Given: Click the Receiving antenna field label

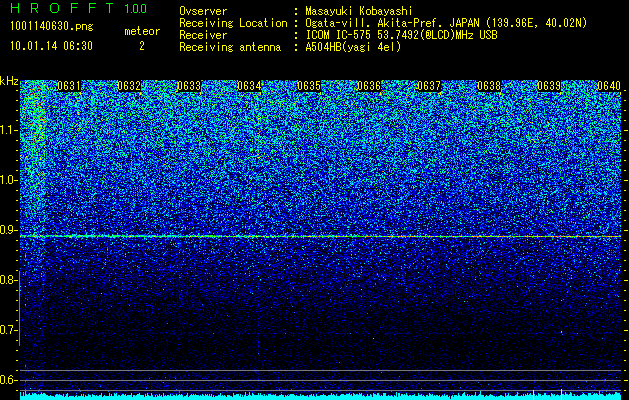Looking at the screenshot, I should tap(230, 47).
